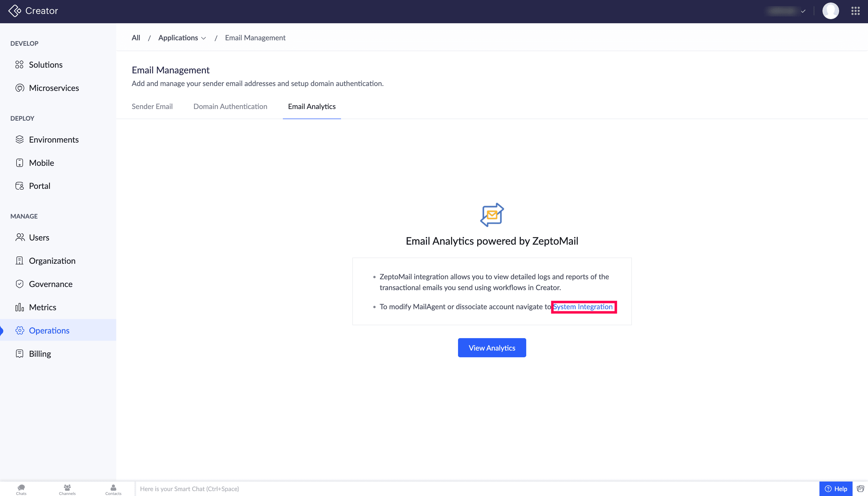868x496 pixels.
Task: Select the Mobile sidebar icon
Action: [19, 163]
